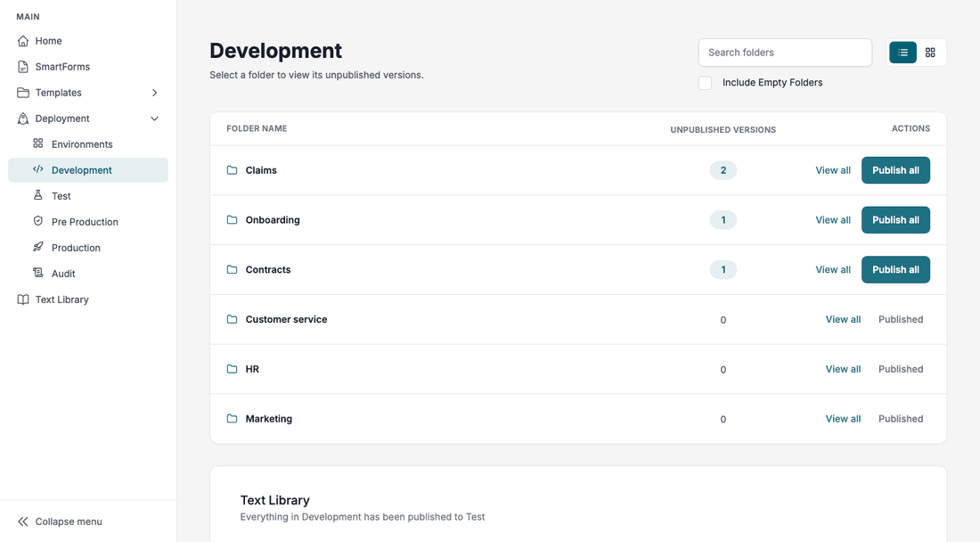Viewport: 980px width, 542px height.
Task: Switch to grid view layout
Action: pyautogui.click(x=931, y=53)
